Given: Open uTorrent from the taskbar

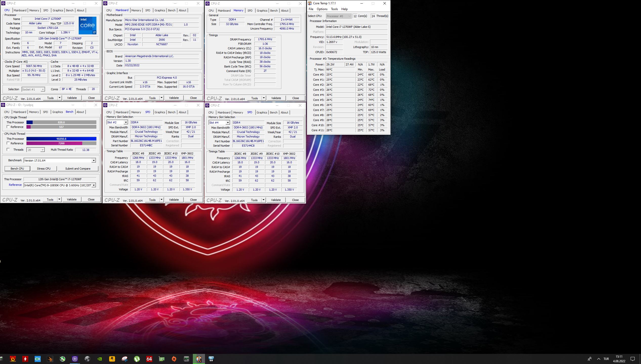Looking at the screenshot, I should [x=137, y=359].
